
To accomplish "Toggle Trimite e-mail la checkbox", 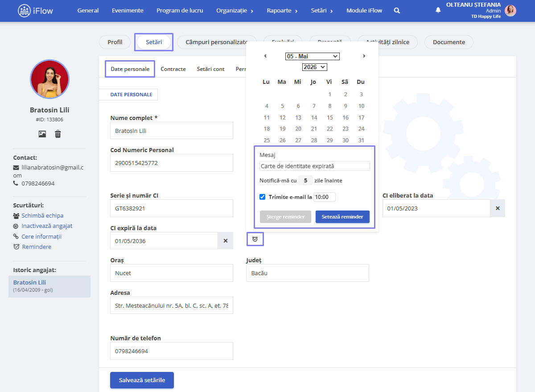I will pyautogui.click(x=263, y=197).
